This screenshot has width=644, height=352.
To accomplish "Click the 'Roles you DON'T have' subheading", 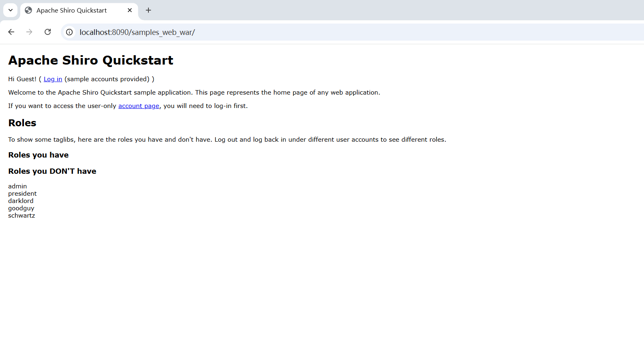I will (52, 171).
